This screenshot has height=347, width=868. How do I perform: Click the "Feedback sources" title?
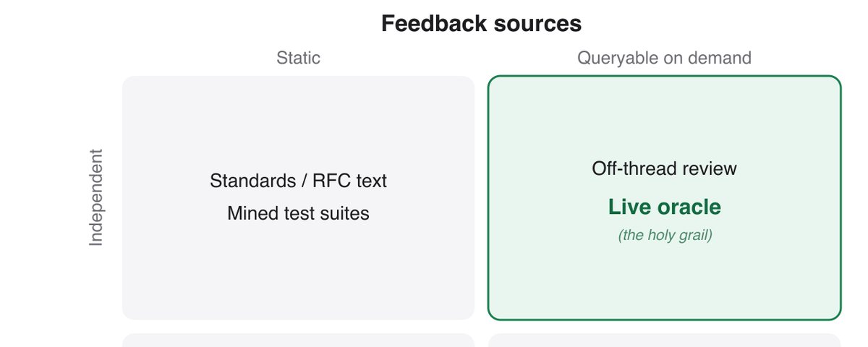pyautogui.click(x=481, y=24)
